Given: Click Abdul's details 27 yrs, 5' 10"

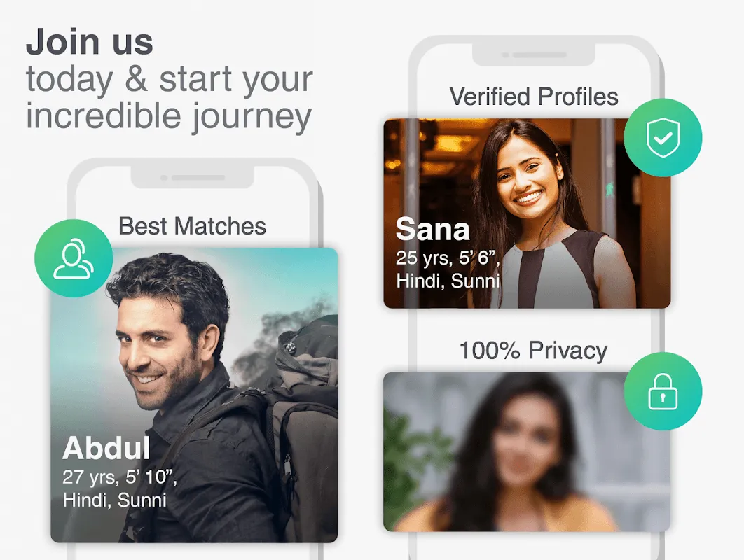Looking at the screenshot, I should click(x=120, y=477).
